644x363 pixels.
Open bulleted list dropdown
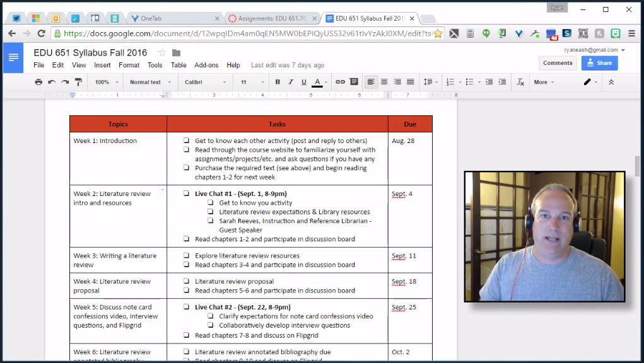coord(479,82)
